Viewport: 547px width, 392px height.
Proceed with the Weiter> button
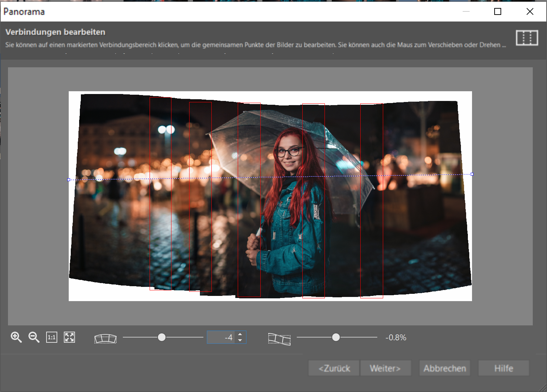(x=385, y=368)
